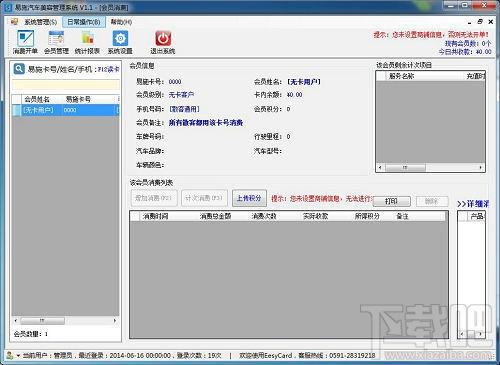Image resolution: width=500 pixels, height=365 pixels.
Task: Click the 现有会员数 count text
Action: pyautogui.click(x=468, y=43)
